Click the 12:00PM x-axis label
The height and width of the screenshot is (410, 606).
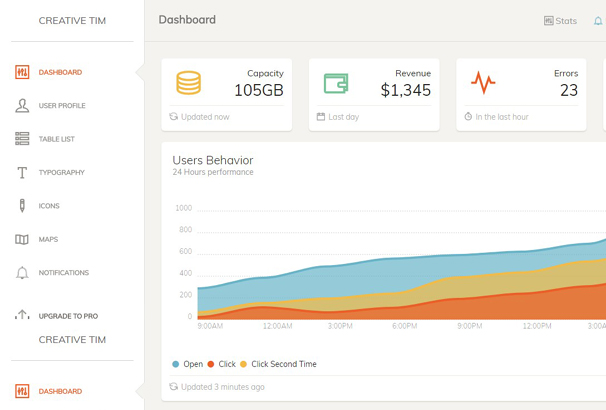[x=537, y=326]
